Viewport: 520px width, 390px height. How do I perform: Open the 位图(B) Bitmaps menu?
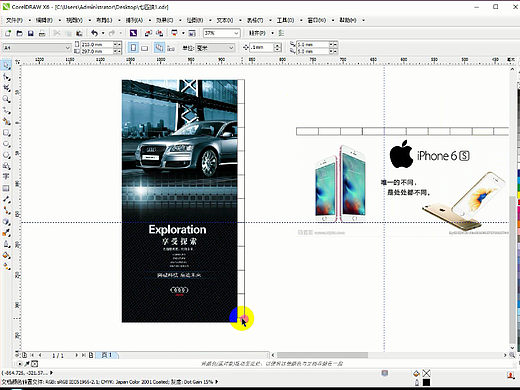pyautogui.click(x=195, y=20)
